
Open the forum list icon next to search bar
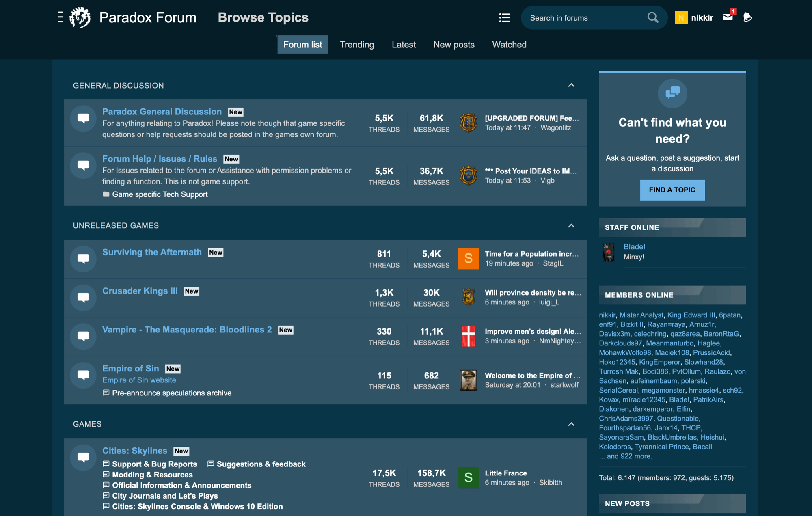(x=504, y=18)
